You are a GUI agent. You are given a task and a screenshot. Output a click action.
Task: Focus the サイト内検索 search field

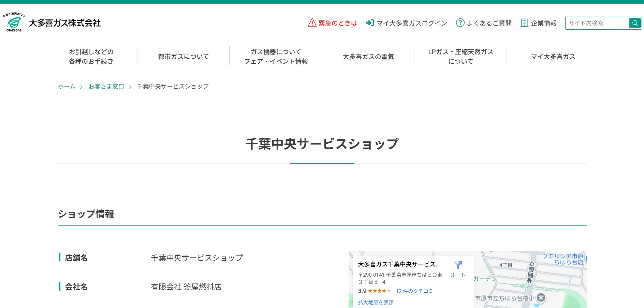tap(597, 23)
